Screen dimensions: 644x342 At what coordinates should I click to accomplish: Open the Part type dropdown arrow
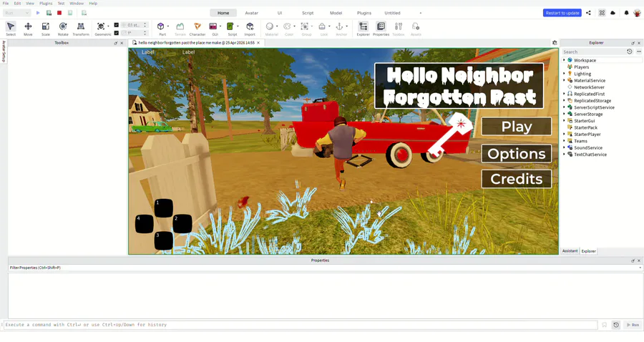pyautogui.click(x=168, y=26)
